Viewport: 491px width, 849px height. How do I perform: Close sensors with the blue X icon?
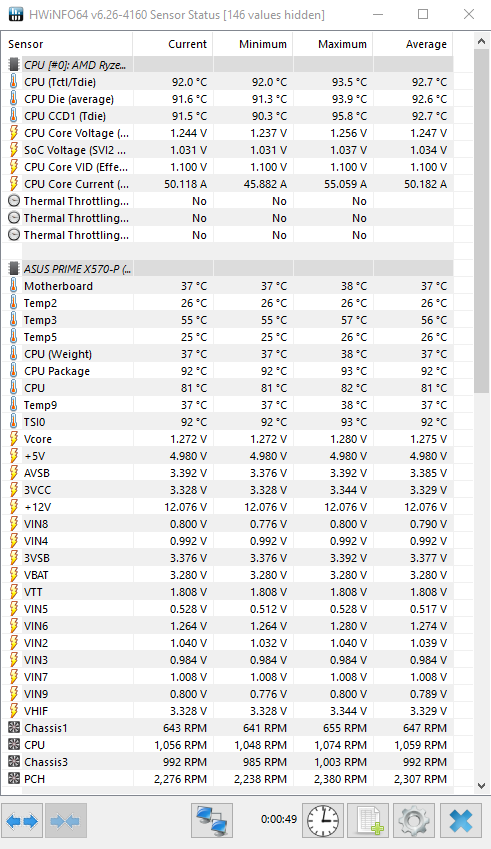tap(461, 821)
